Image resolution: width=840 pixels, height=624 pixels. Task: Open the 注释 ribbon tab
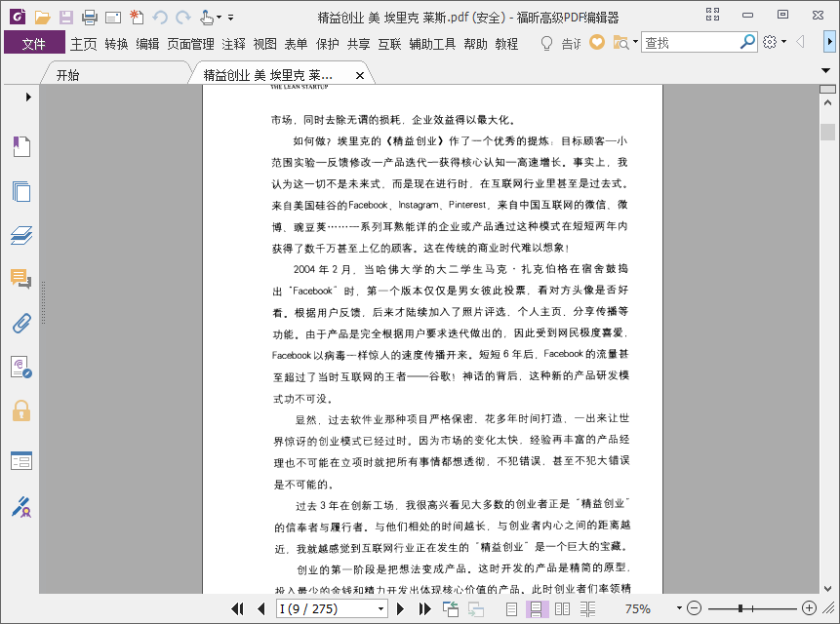pyautogui.click(x=233, y=44)
